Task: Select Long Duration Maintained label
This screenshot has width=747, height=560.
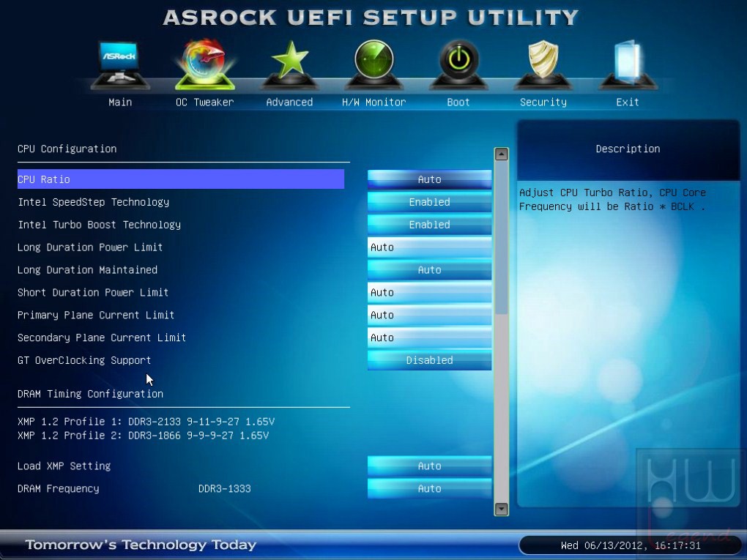Action: [x=87, y=270]
